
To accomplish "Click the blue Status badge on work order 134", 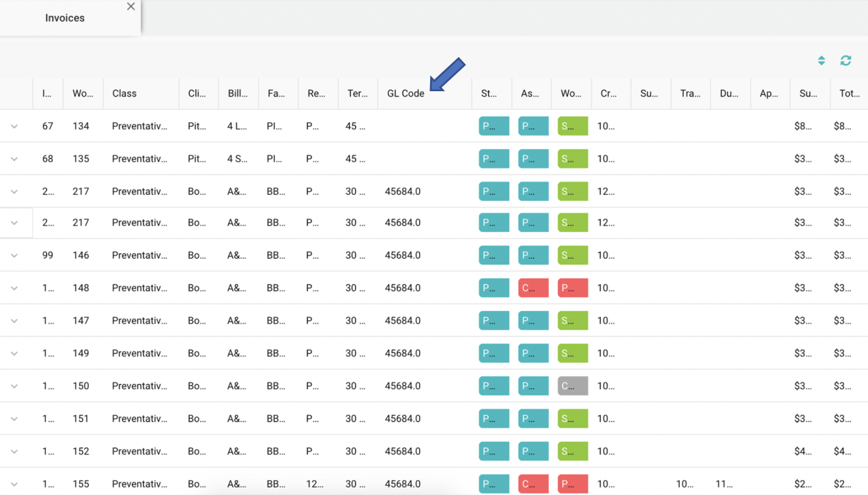I will click(493, 126).
